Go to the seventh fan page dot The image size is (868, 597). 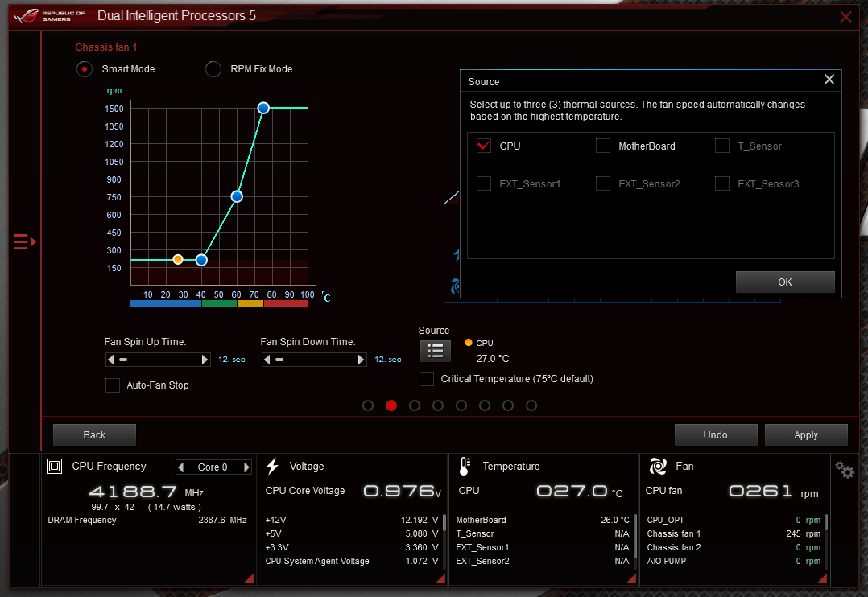[x=507, y=406]
